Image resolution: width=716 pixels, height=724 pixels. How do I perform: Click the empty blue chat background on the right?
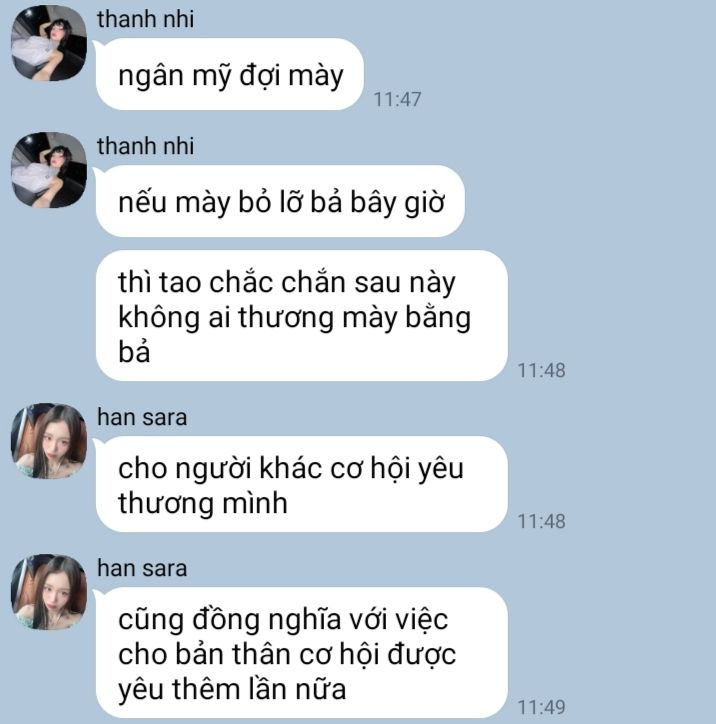[642, 231]
